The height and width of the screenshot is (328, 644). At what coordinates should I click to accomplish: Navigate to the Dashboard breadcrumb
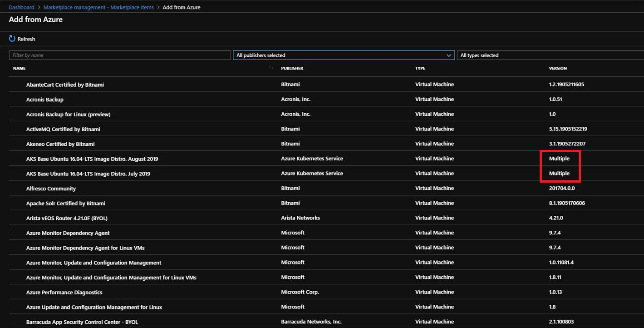click(x=21, y=7)
